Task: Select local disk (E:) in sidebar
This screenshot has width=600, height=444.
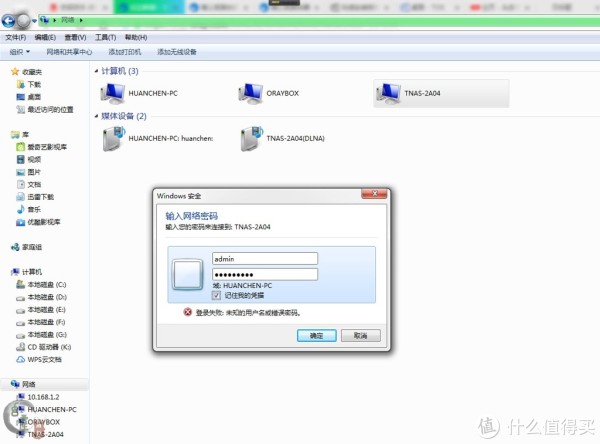Action: pyautogui.click(x=41, y=310)
